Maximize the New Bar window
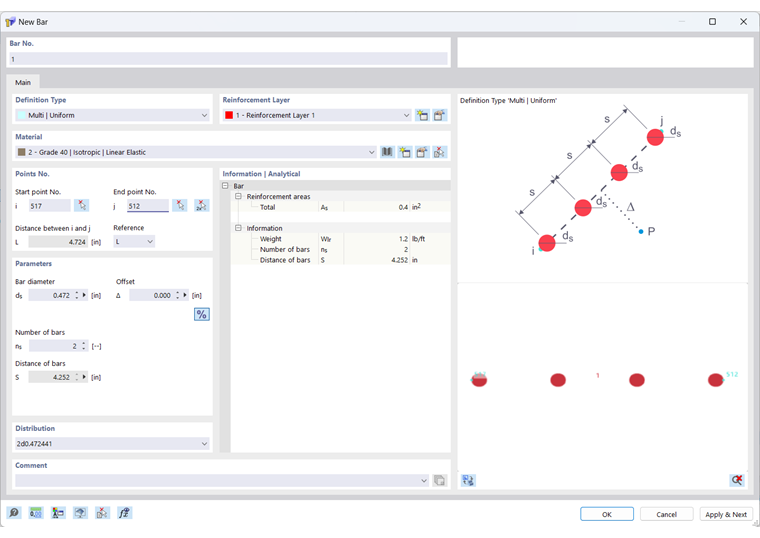 712,22
